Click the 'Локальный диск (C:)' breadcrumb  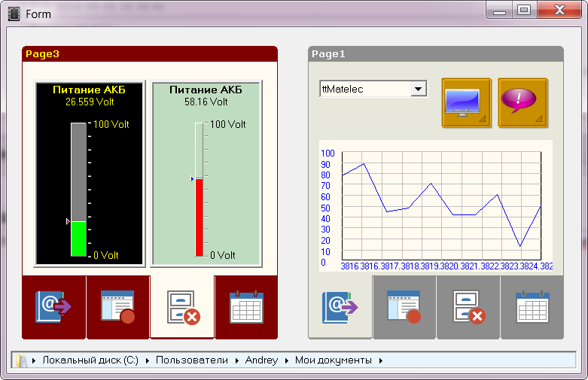click(90, 360)
